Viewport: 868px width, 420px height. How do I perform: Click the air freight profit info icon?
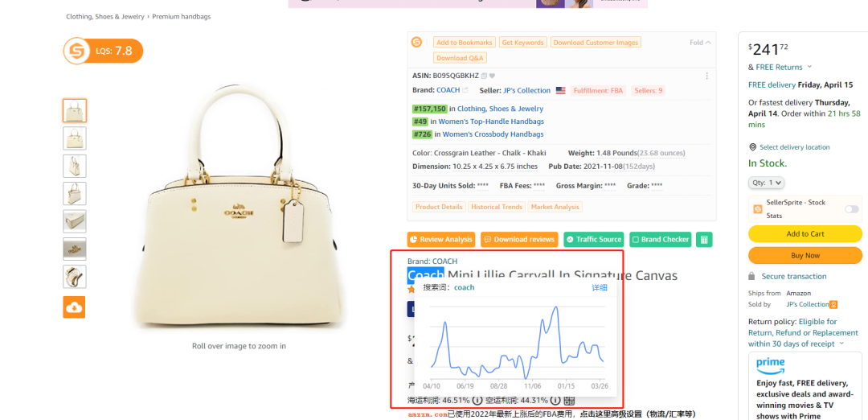point(555,400)
